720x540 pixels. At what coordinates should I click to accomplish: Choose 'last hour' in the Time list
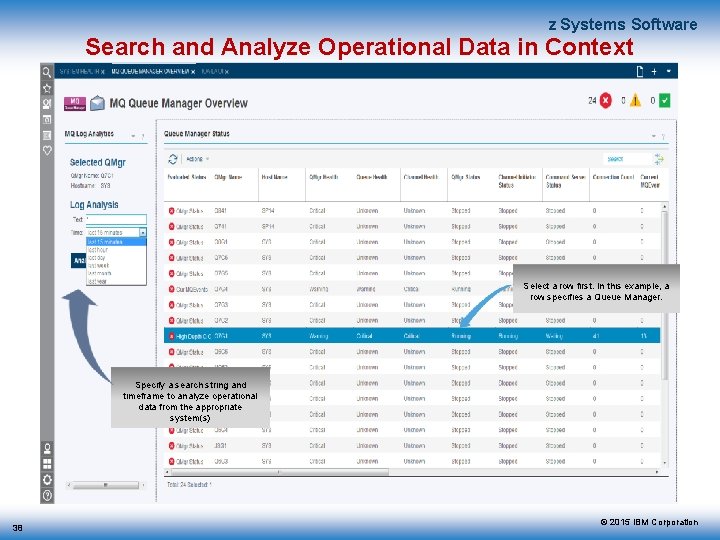tap(116, 250)
